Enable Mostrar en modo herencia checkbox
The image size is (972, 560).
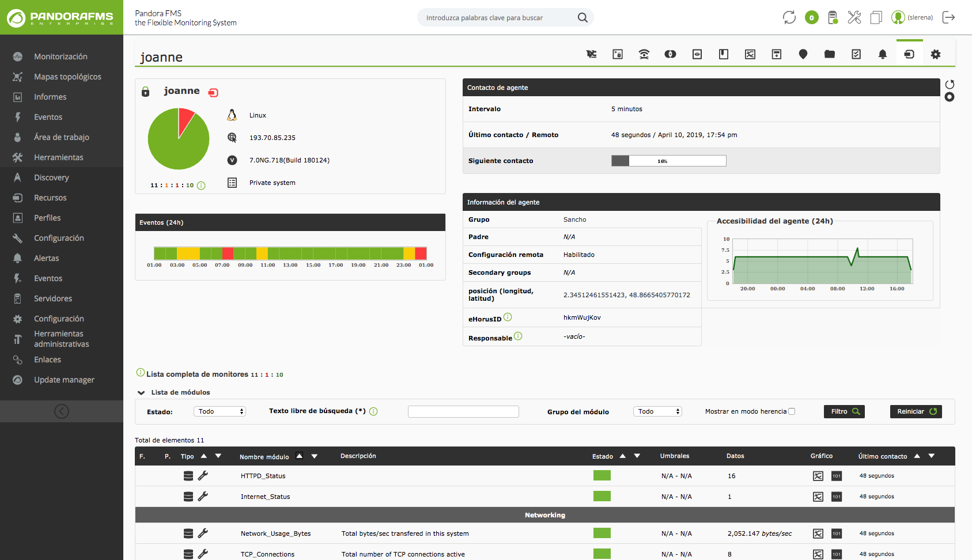(x=792, y=411)
